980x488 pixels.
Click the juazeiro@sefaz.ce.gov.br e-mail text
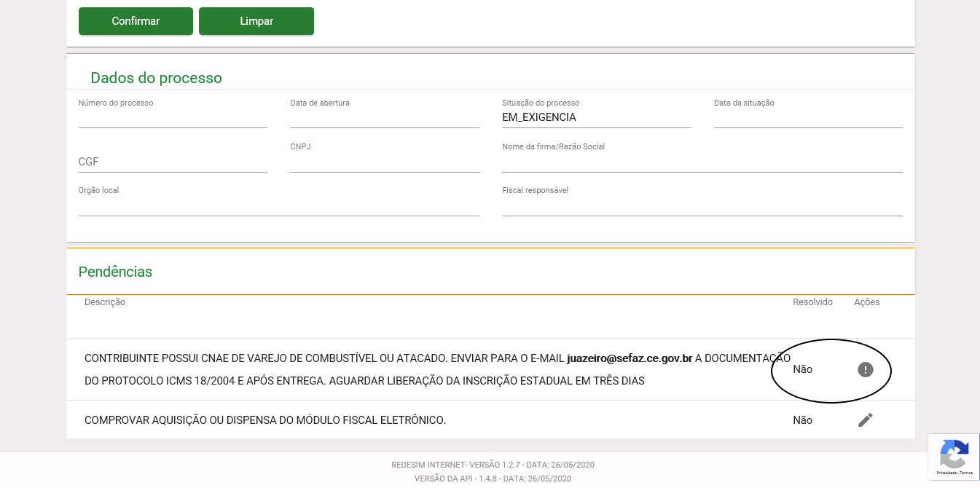(630, 358)
